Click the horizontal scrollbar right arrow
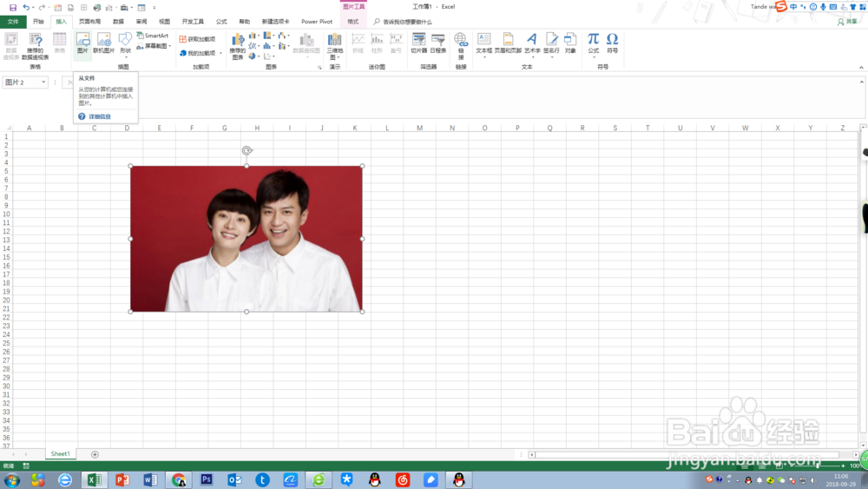The height and width of the screenshot is (489, 868). 856,454
